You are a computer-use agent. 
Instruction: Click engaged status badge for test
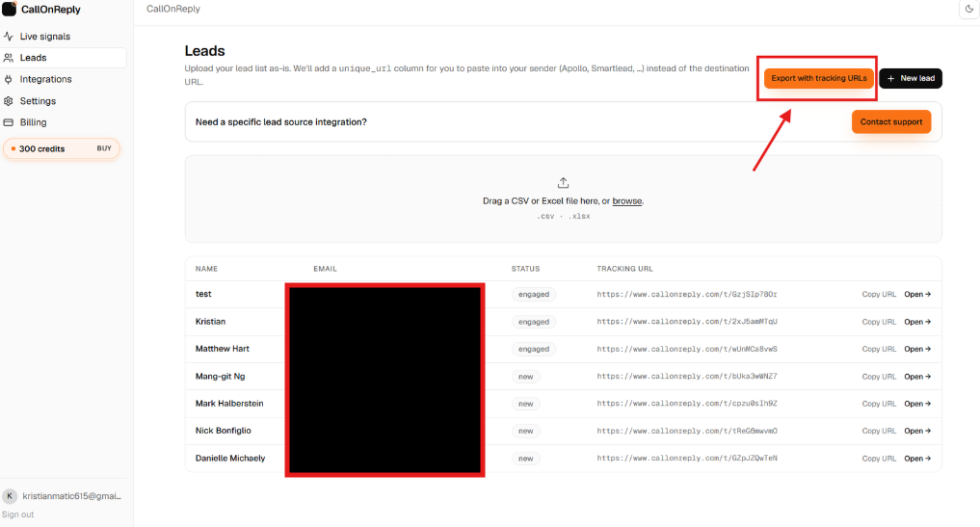click(x=534, y=295)
